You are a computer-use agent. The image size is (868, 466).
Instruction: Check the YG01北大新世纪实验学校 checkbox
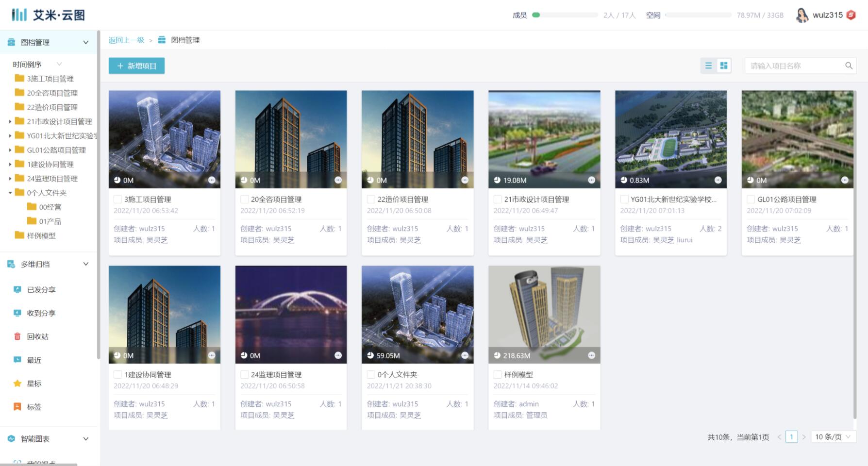[x=624, y=199]
